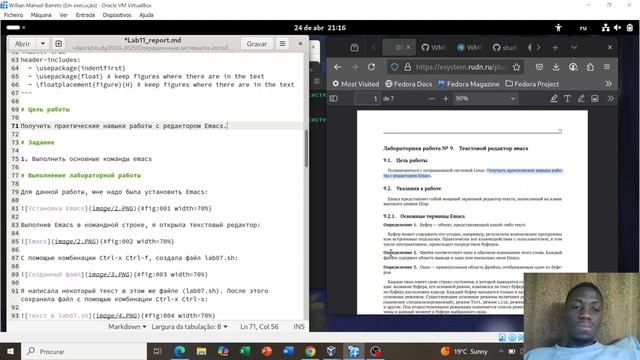Viewport: 640px width, 360px height.
Task: Open the Windows Start menu
Action: click(x=10, y=351)
